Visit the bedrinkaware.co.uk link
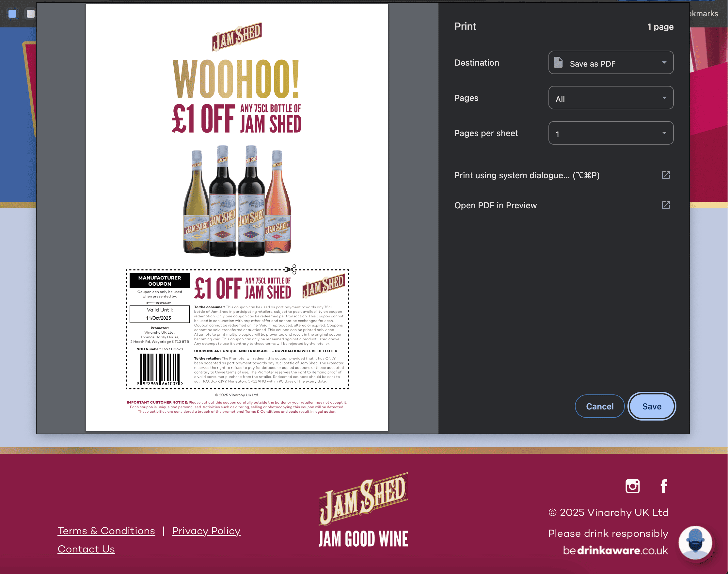This screenshot has height=574, width=728. [615, 550]
